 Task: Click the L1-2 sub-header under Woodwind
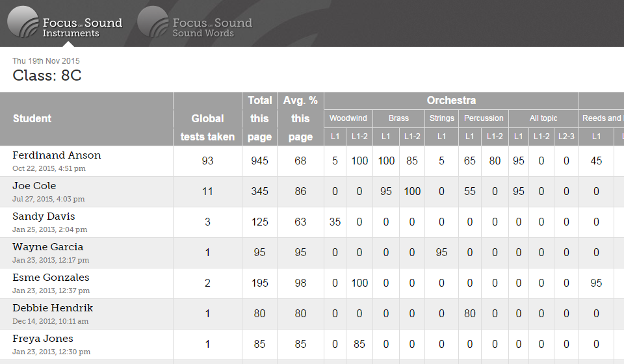point(359,136)
